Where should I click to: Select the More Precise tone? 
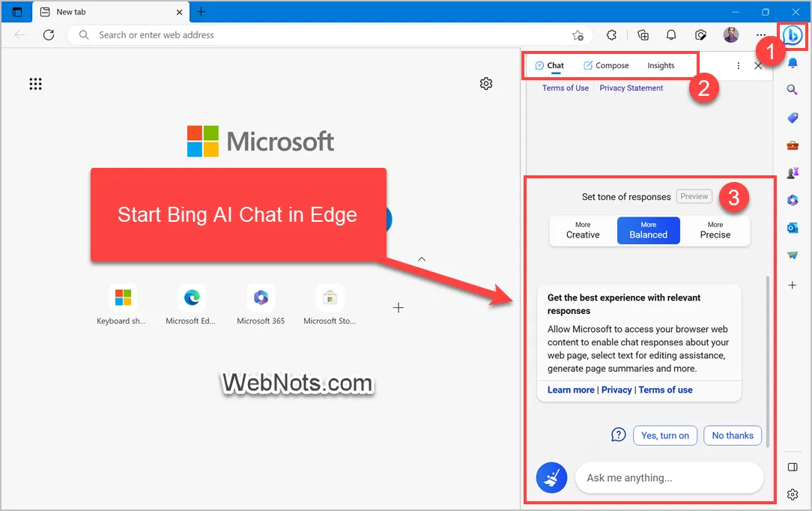click(715, 230)
